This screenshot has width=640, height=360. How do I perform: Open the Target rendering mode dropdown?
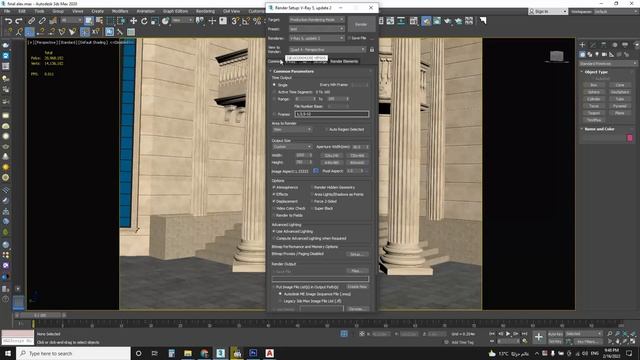(x=317, y=20)
